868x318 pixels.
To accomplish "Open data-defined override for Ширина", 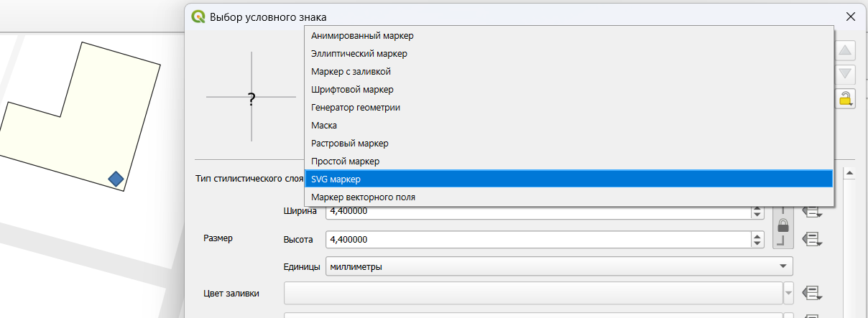I will click(x=812, y=212).
